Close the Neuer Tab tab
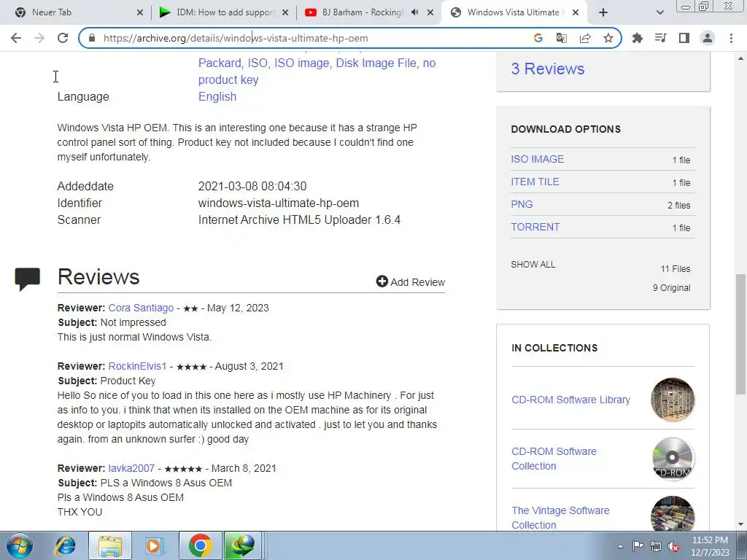Screen dimensions: 747x560 (x=140, y=12)
